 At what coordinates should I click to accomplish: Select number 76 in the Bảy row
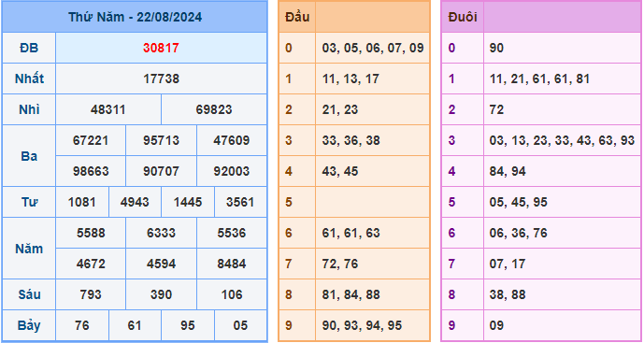pos(81,325)
